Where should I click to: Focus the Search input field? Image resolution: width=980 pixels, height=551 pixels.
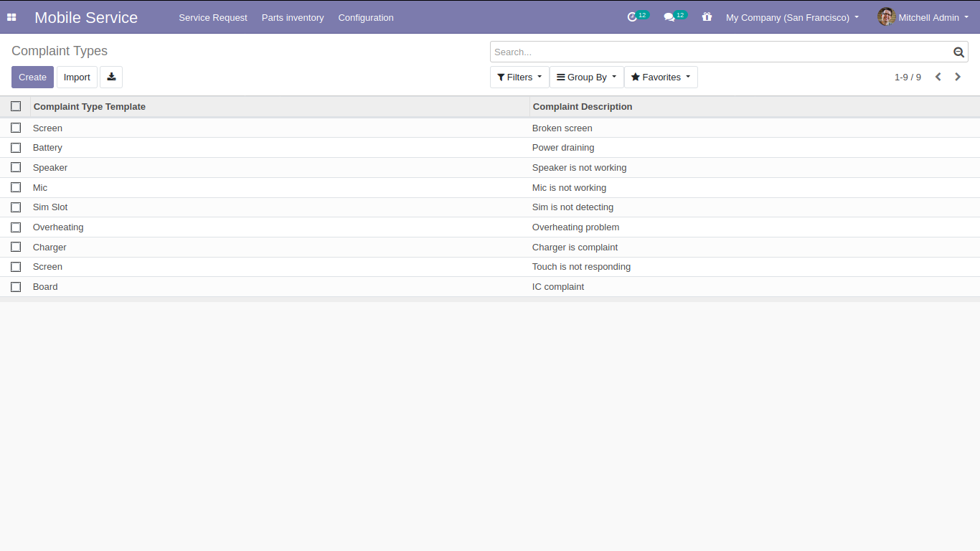point(720,52)
